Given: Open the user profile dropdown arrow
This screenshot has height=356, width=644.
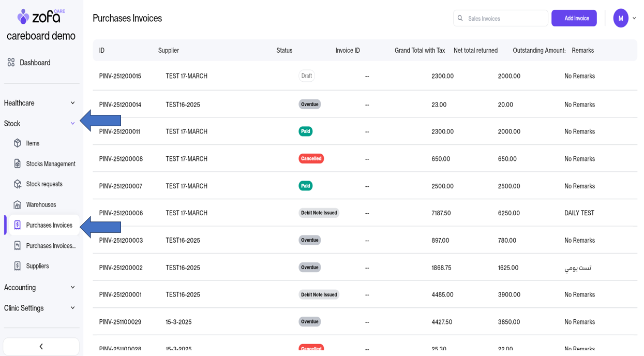Looking at the screenshot, I should click(x=634, y=19).
